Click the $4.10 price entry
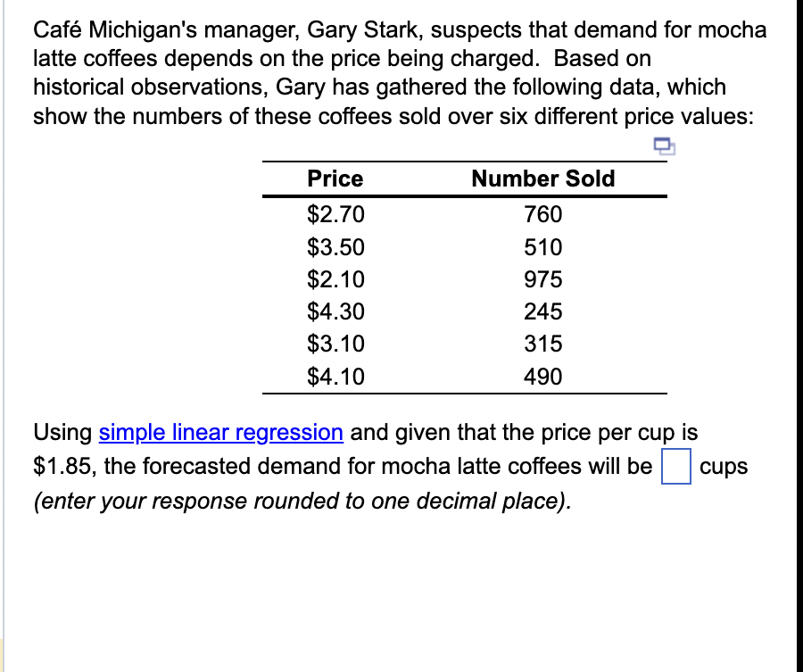The width and height of the screenshot is (803, 672). [335, 377]
